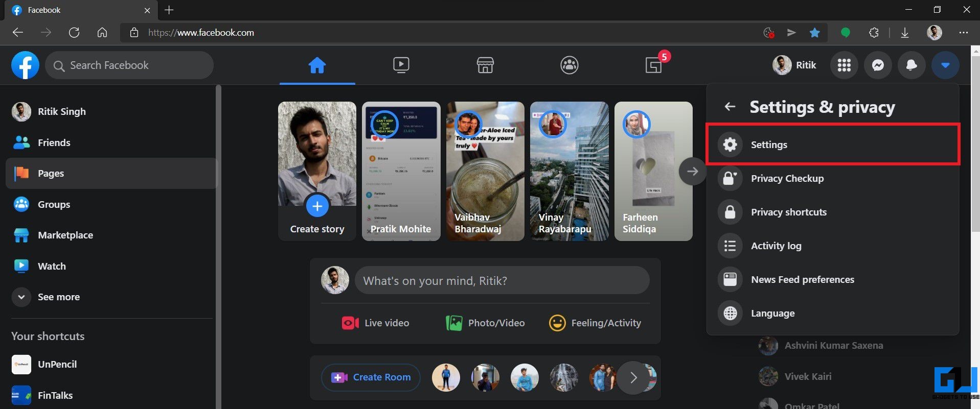Add a Photo/Video to post
This screenshot has height=409, width=980.
pyautogui.click(x=485, y=323)
